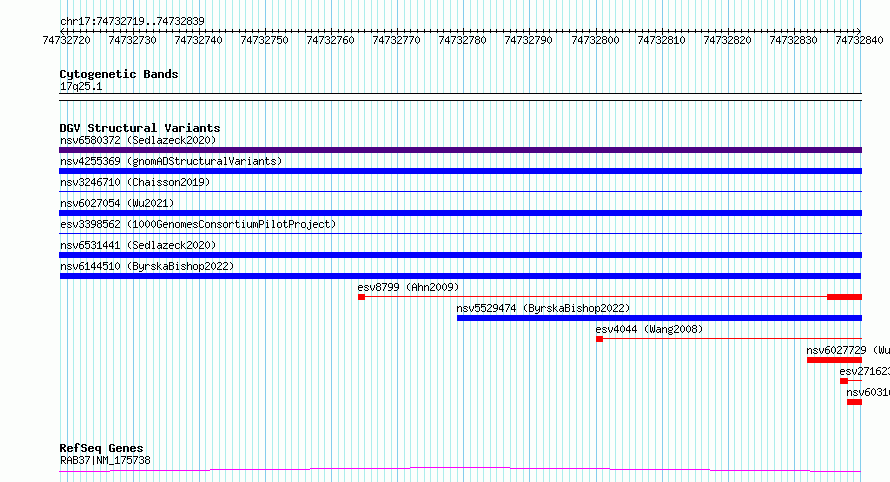The width and height of the screenshot is (890, 482).
Task: Click the ruler coordinate 74732810
Action: tap(661, 40)
